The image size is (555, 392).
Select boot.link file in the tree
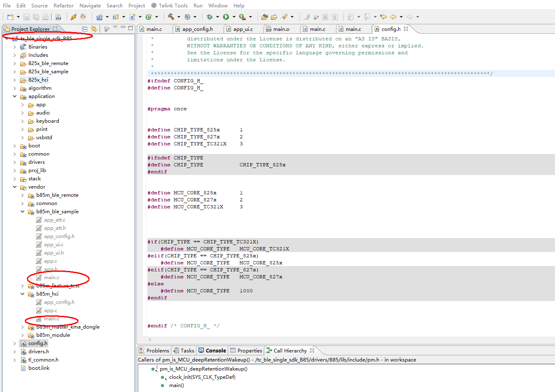(x=39, y=368)
